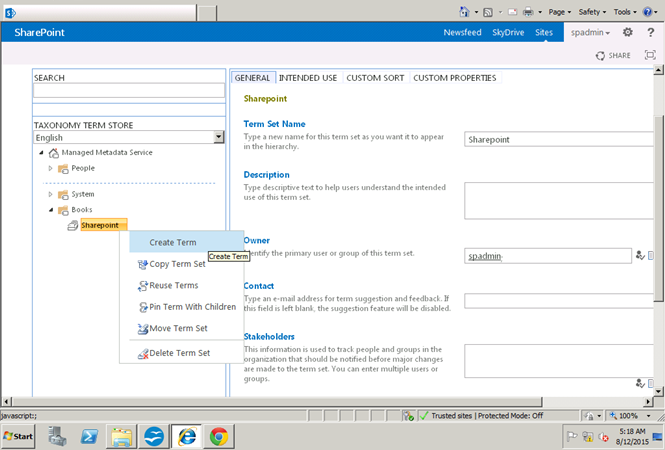Image resolution: width=665 pixels, height=450 pixels.
Task: Click the Share button
Action: click(613, 56)
